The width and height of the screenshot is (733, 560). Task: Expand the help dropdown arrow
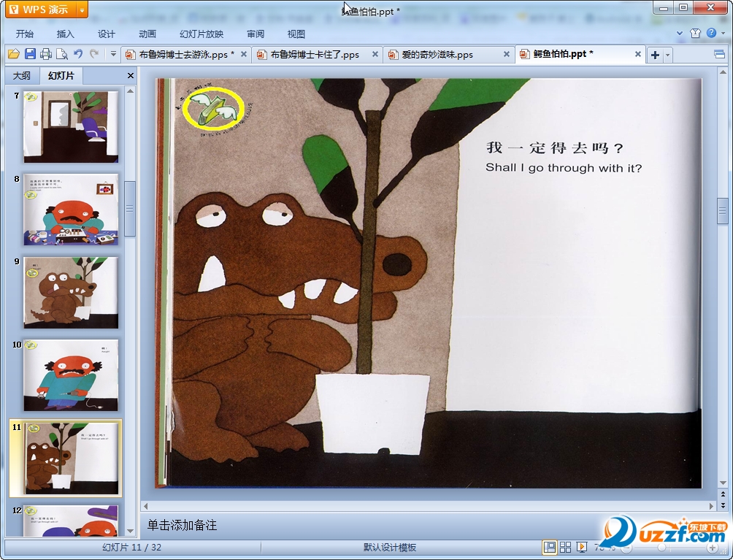(724, 33)
